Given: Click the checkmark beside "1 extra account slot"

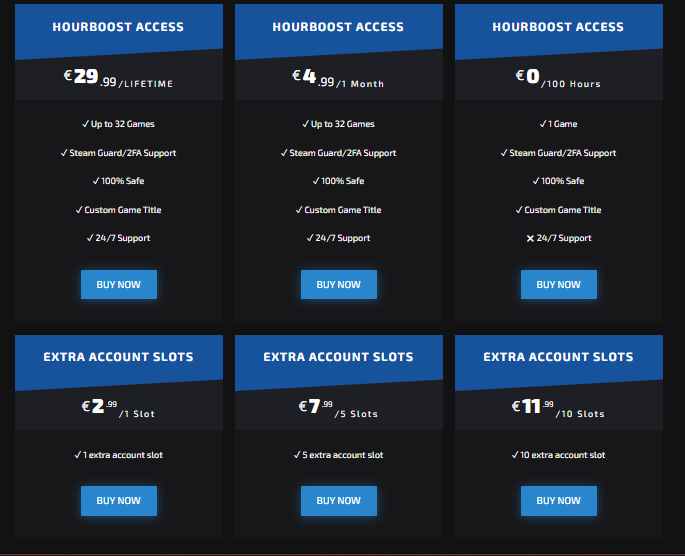Looking at the screenshot, I should click(x=78, y=456).
